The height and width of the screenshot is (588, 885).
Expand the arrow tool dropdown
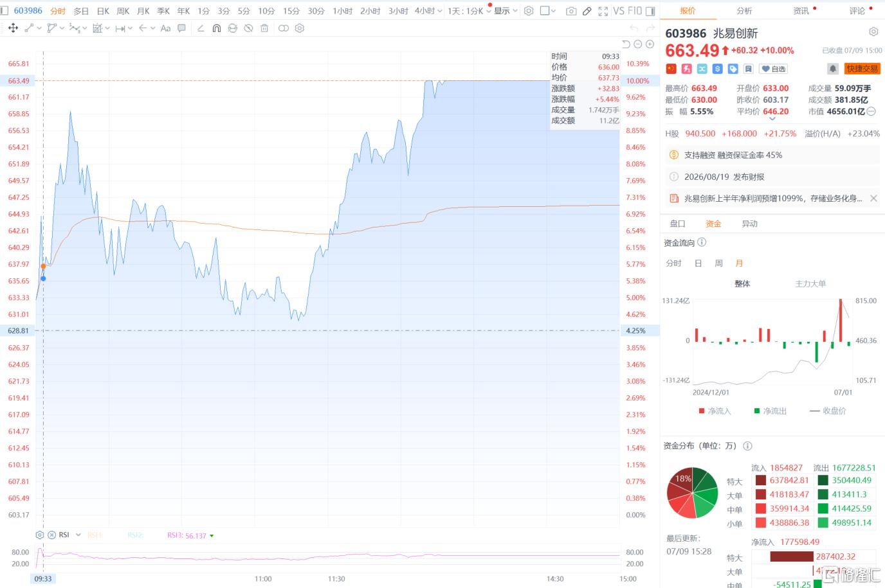coord(152,28)
